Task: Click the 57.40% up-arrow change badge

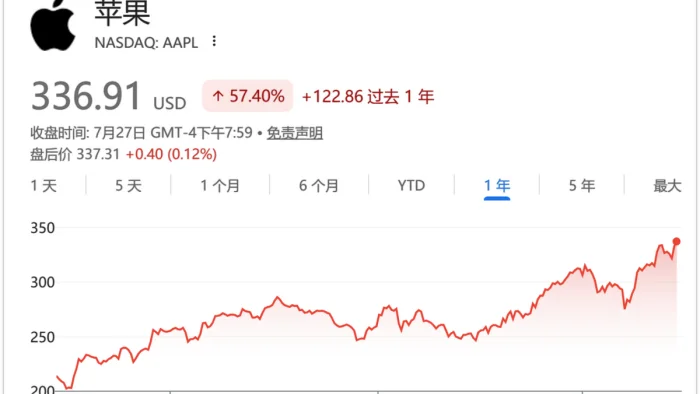Action: [248, 96]
